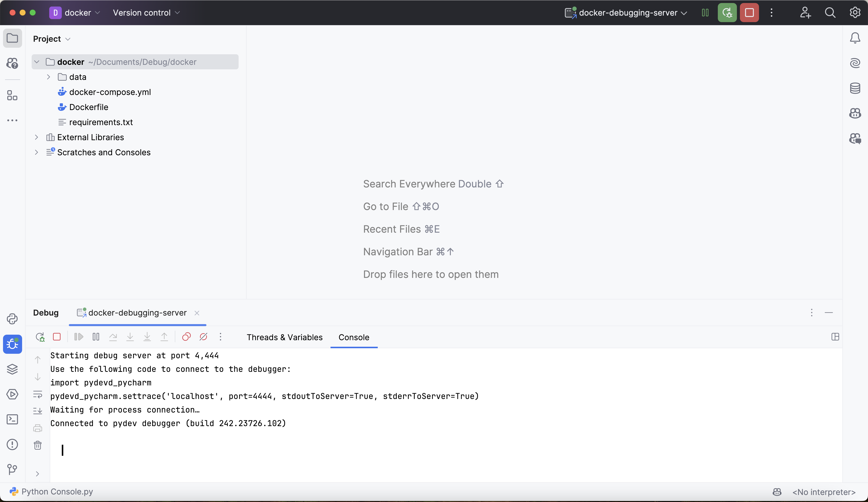Click the Rerun debug icon in Debug toolbar

tap(40, 337)
